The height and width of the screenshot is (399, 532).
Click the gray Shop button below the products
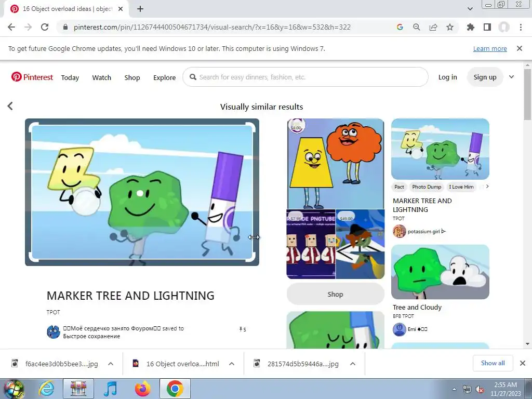pos(335,294)
